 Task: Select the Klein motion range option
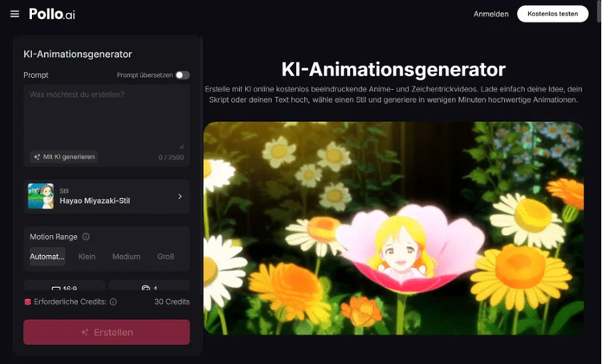pos(87,257)
